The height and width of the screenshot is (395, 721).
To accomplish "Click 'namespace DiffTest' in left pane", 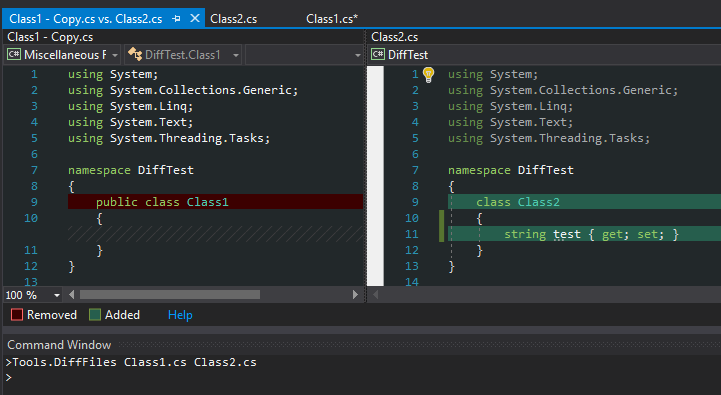I will [x=131, y=170].
